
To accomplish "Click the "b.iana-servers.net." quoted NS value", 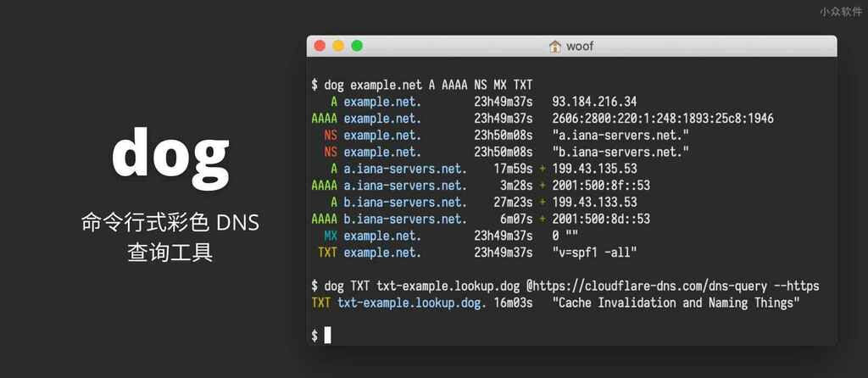I will tap(620, 152).
